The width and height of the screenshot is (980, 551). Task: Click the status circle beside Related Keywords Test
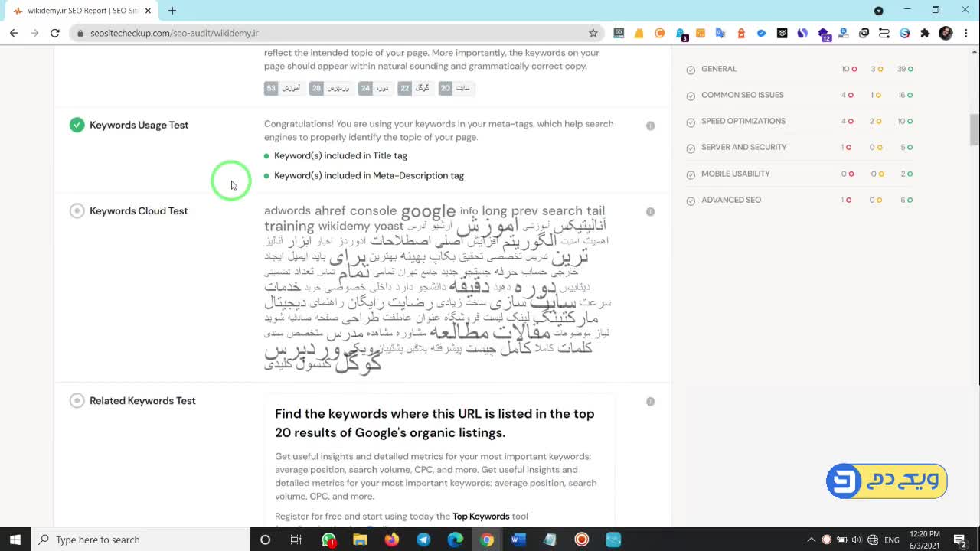[x=77, y=401]
